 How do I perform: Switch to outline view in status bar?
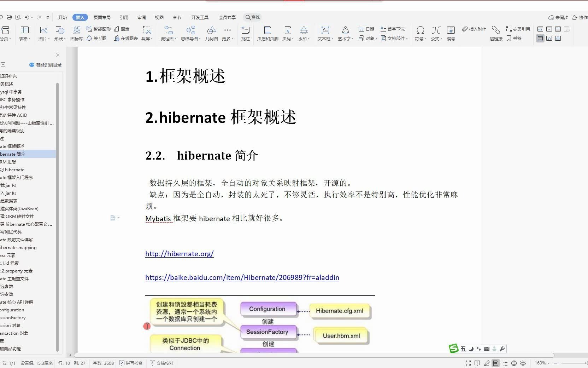pos(505,363)
